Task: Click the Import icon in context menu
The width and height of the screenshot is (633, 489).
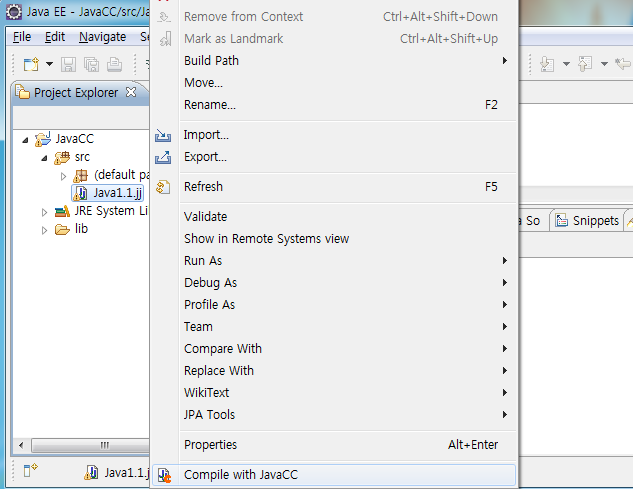Action: (163, 135)
